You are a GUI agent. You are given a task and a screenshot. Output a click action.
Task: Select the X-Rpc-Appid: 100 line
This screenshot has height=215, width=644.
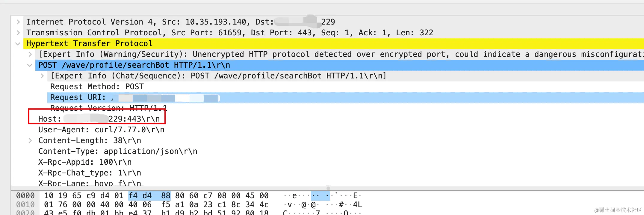click(x=85, y=162)
